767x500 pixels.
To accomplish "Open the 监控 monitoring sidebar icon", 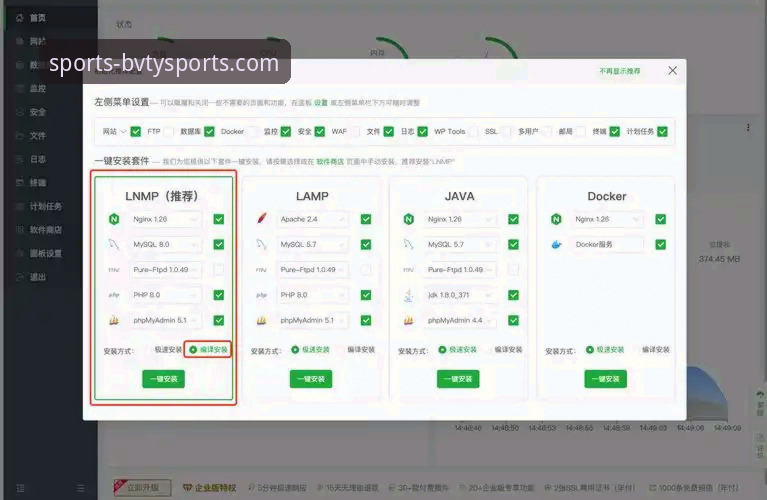I will 20,89.
